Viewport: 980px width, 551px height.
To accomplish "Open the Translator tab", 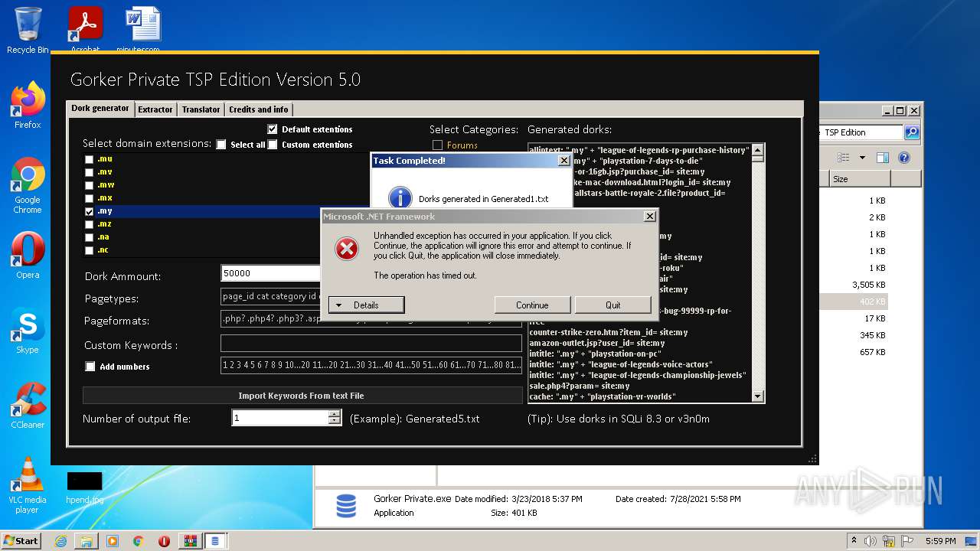I will click(201, 109).
